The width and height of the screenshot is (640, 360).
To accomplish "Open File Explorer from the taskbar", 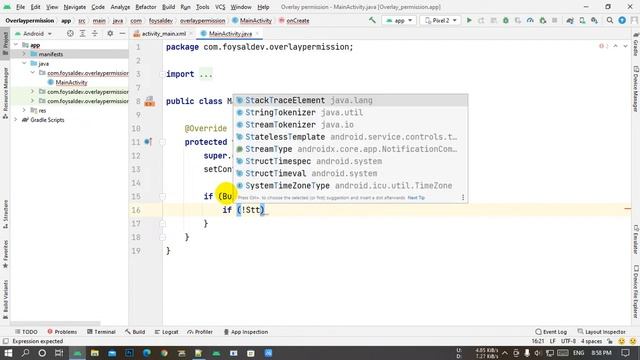I will [x=95, y=353].
